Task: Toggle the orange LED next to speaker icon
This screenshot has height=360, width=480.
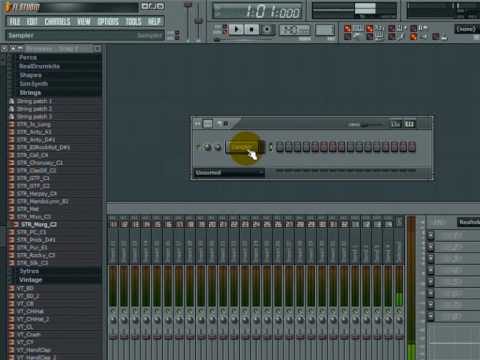Action: tap(413, 36)
